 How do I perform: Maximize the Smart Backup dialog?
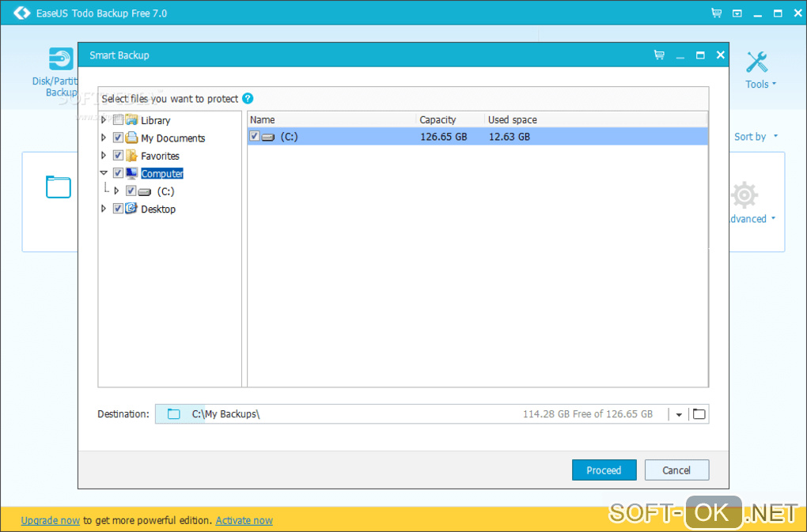tap(700, 55)
